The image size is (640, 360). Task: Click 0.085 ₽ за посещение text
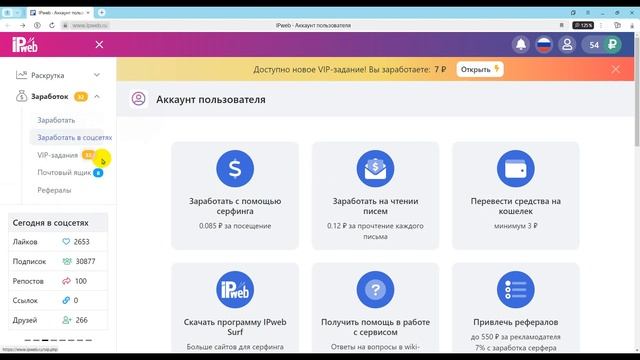point(235,226)
